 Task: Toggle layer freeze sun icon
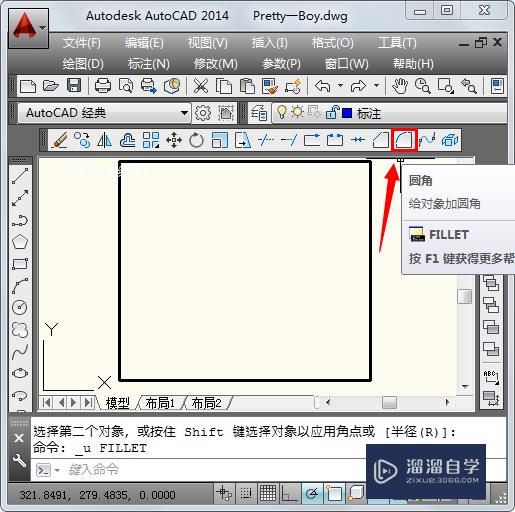click(297, 112)
